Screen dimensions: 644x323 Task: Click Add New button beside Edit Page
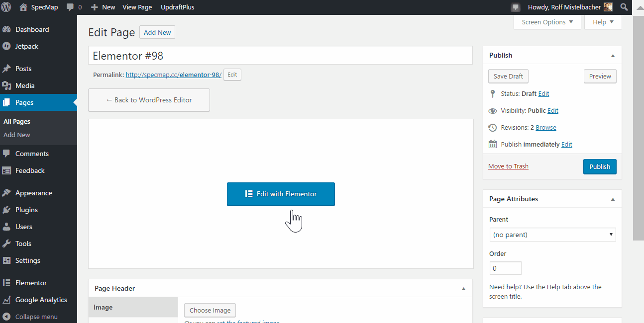[157, 32]
